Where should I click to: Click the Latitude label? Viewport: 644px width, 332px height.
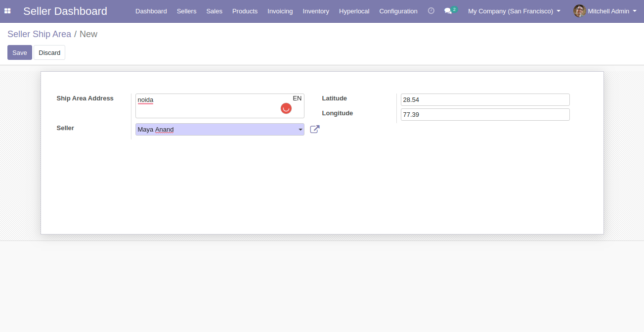click(x=335, y=98)
